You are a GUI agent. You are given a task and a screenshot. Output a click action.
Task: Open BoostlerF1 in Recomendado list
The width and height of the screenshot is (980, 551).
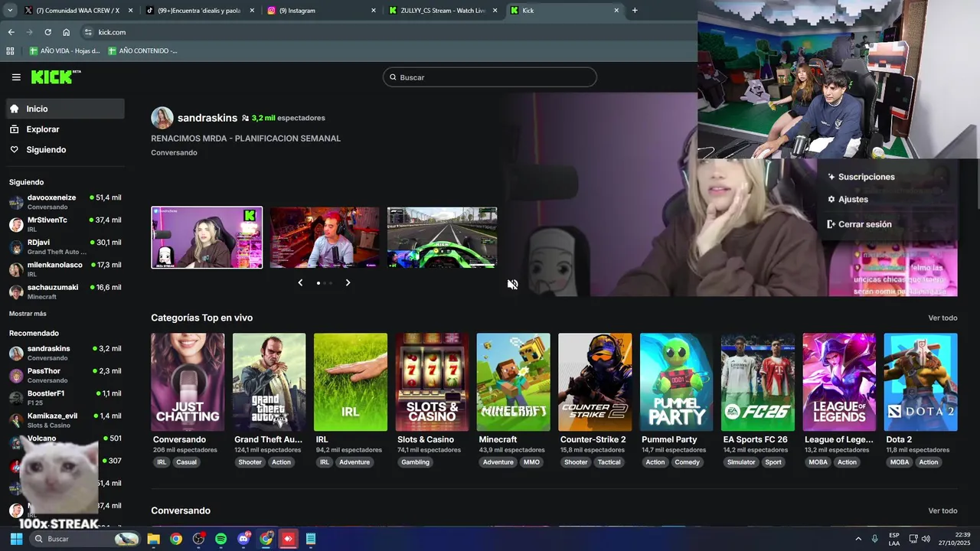[65, 398]
